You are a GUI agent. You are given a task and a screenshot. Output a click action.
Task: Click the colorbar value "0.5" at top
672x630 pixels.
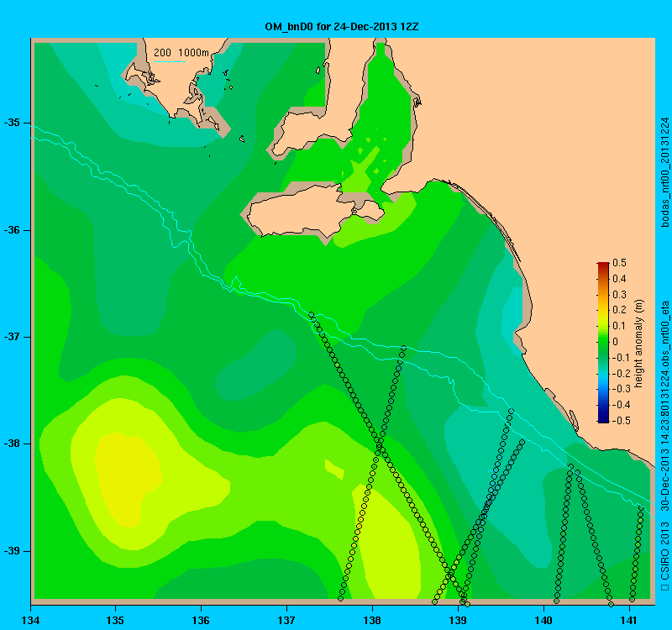tap(619, 263)
